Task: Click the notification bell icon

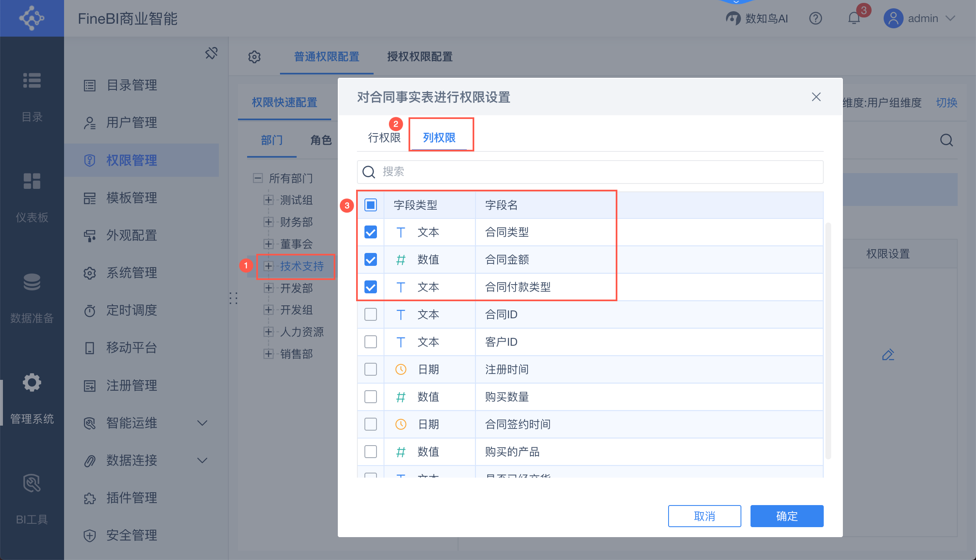Action: tap(854, 18)
